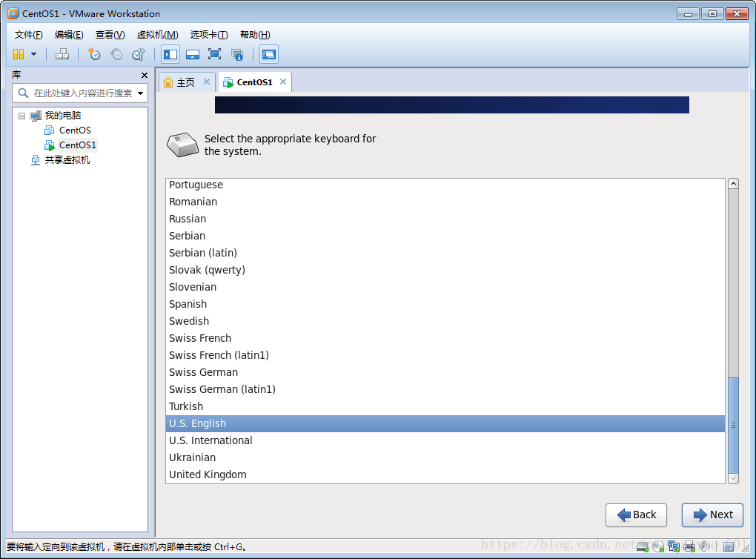
Task: Open the 文件(F) menu
Action: 28,35
